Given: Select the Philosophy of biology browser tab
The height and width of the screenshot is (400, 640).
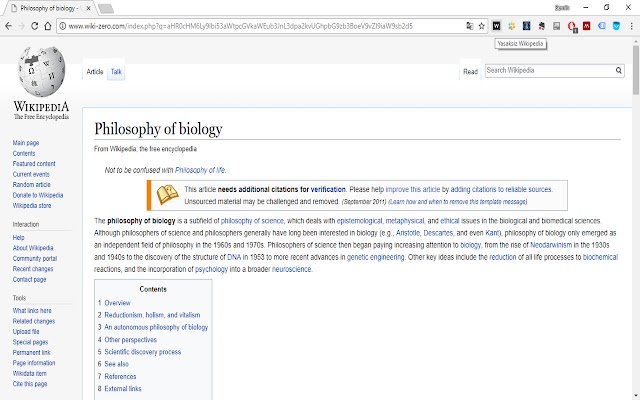Looking at the screenshot, I should pos(48,8).
